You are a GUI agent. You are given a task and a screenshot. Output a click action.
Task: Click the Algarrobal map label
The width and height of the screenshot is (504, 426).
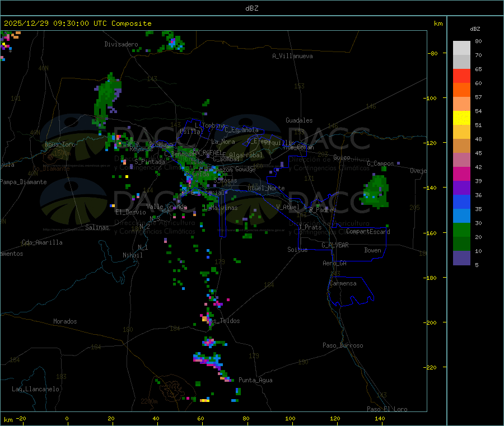[246, 155]
